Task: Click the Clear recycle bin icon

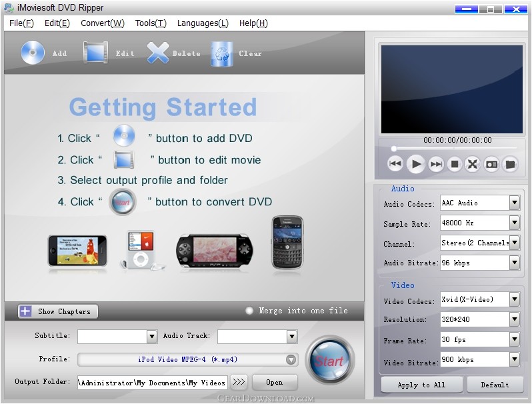Action: (x=221, y=53)
